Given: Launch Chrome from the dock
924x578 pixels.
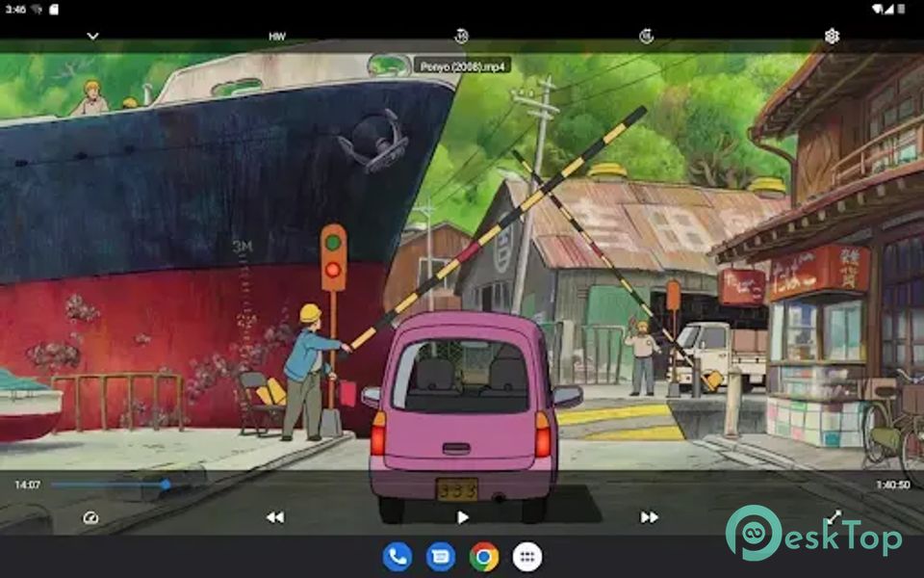Looking at the screenshot, I should pyautogui.click(x=484, y=557).
